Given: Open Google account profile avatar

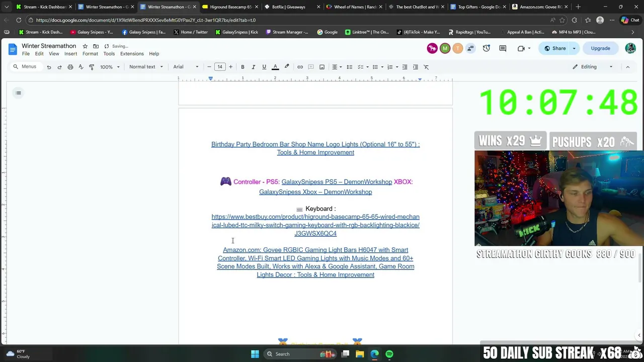Looking at the screenshot, I should tap(630, 48).
